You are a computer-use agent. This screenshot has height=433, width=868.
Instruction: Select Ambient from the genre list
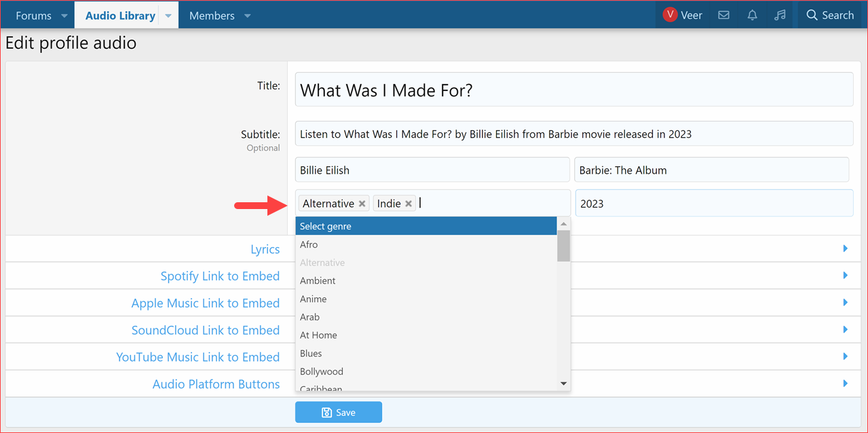318,280
